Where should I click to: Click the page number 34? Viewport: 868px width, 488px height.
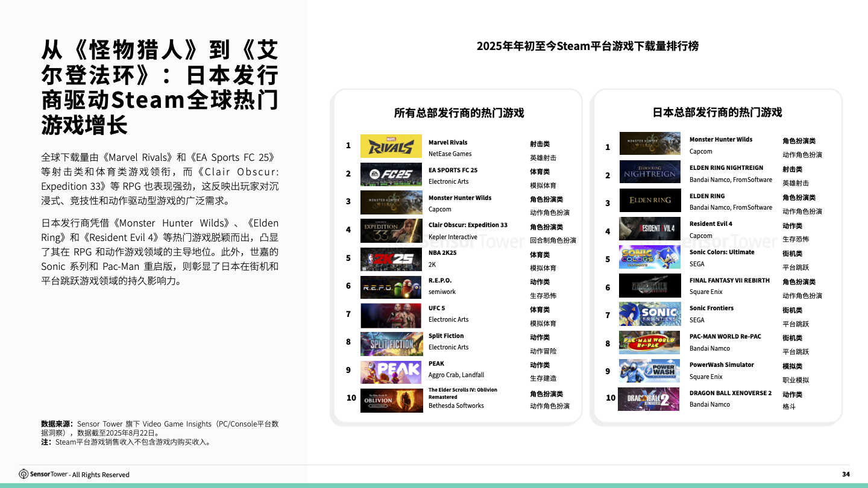(848, 474)
